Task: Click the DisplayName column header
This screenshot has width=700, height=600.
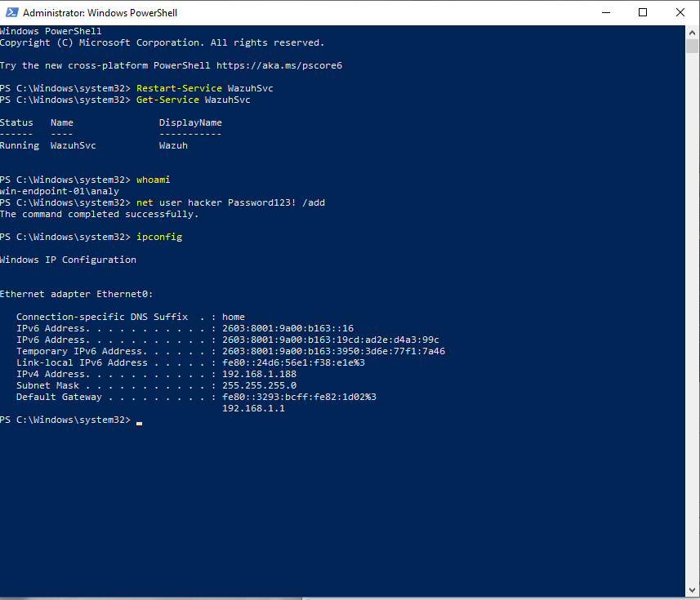Action: (x=190, y=122)
